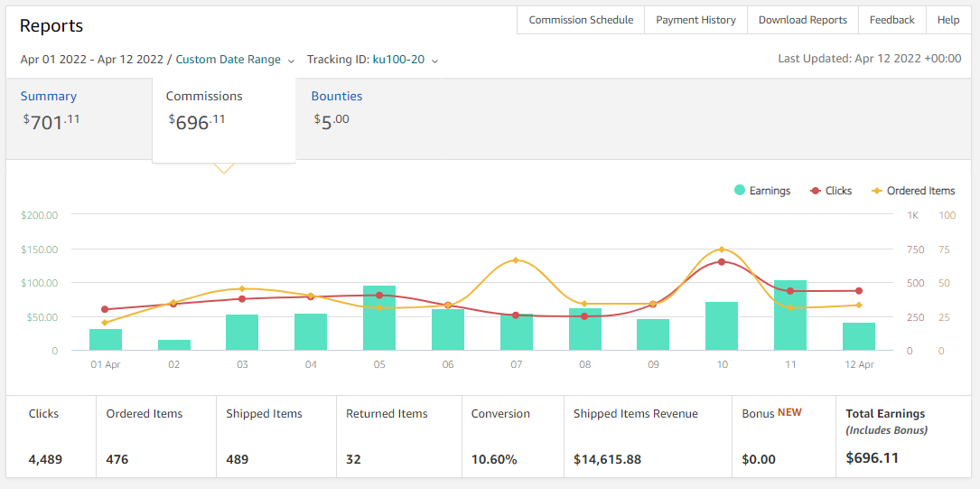The image size is (980, 489).
Task: Click the Ordered Items point on 12 Apr
Action: point(859,306)
